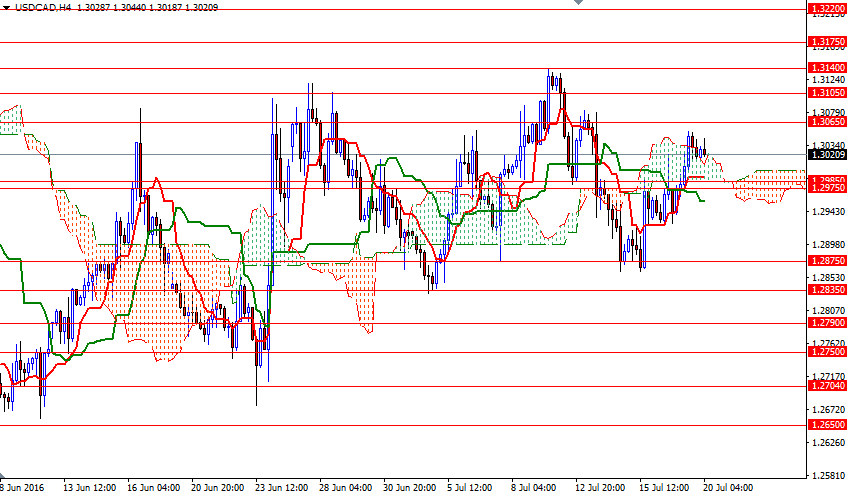Click the USDCAD,H4 chart title text
Image resolution: width=847 pixels, height=495 pixels.
(x=43, y=8)
